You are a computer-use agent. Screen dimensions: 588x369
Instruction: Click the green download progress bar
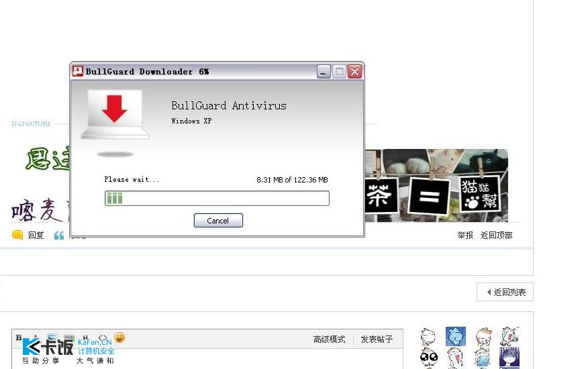217,198
